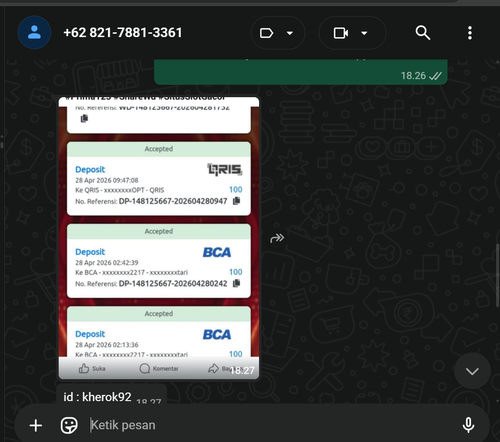Screen dimensions: 500x442
Task: Record a voice message with microphone
Action: pyautogui.click(x=468, y=425)
